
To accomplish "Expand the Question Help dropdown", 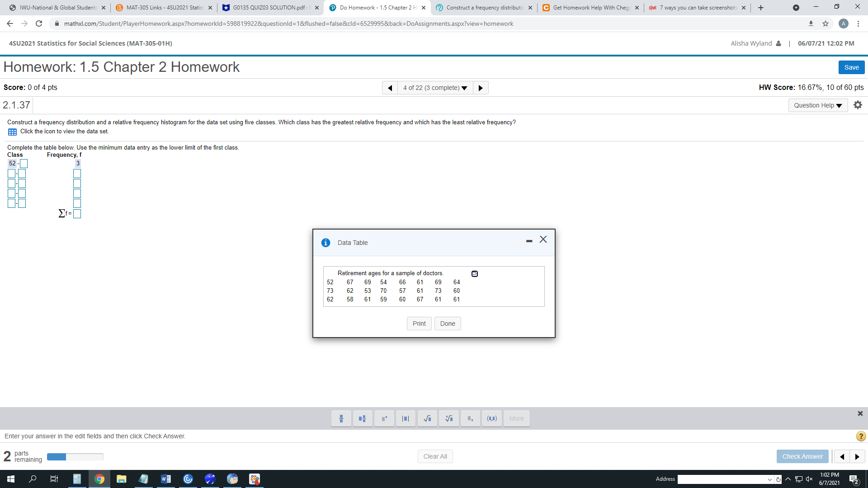I will pyautogui.click(x=817, y=105).
